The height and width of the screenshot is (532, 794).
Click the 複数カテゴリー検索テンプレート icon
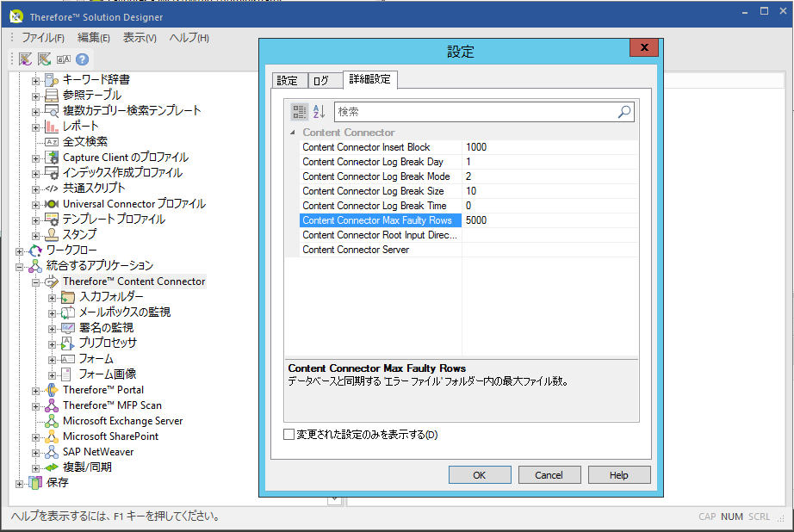(x=52, y=111)
